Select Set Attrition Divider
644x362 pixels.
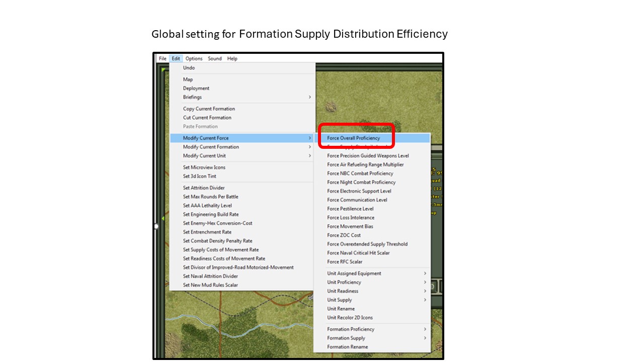coord(243,188)
